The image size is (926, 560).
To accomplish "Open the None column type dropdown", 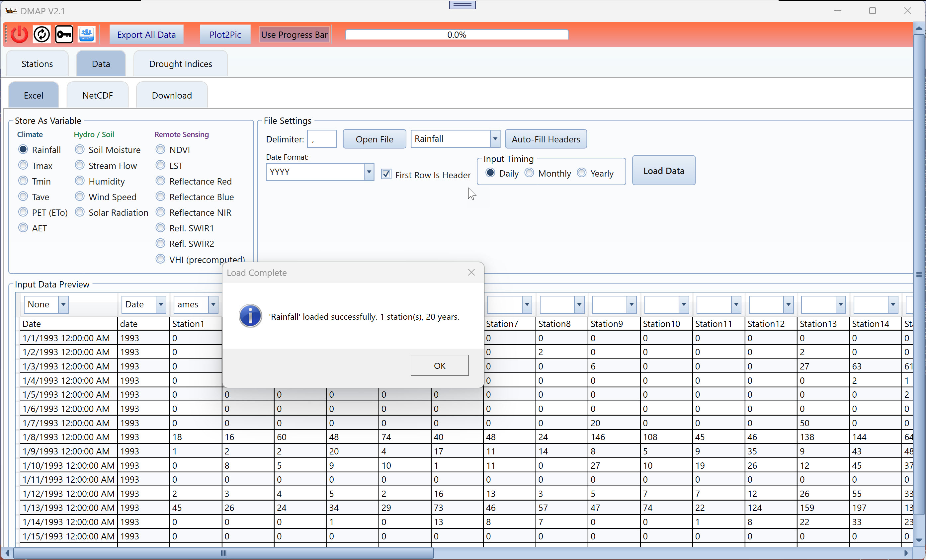I will [63, 304].
